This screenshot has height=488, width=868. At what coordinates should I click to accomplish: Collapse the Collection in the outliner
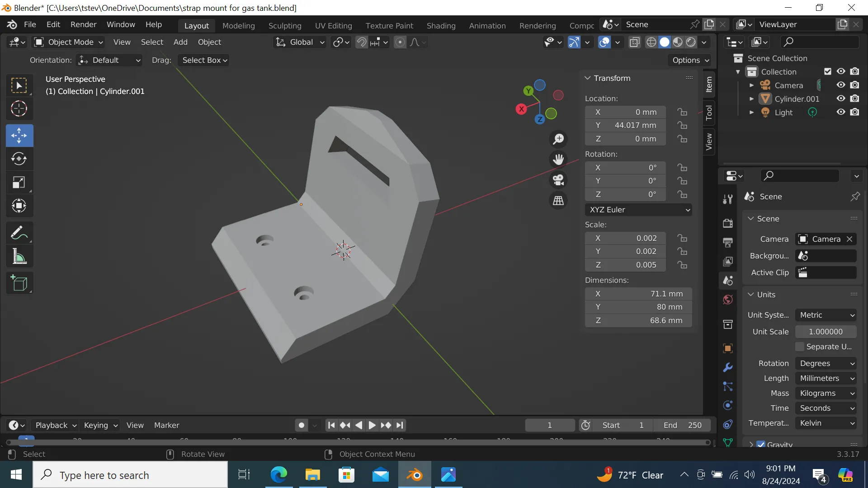coord(738,71)
